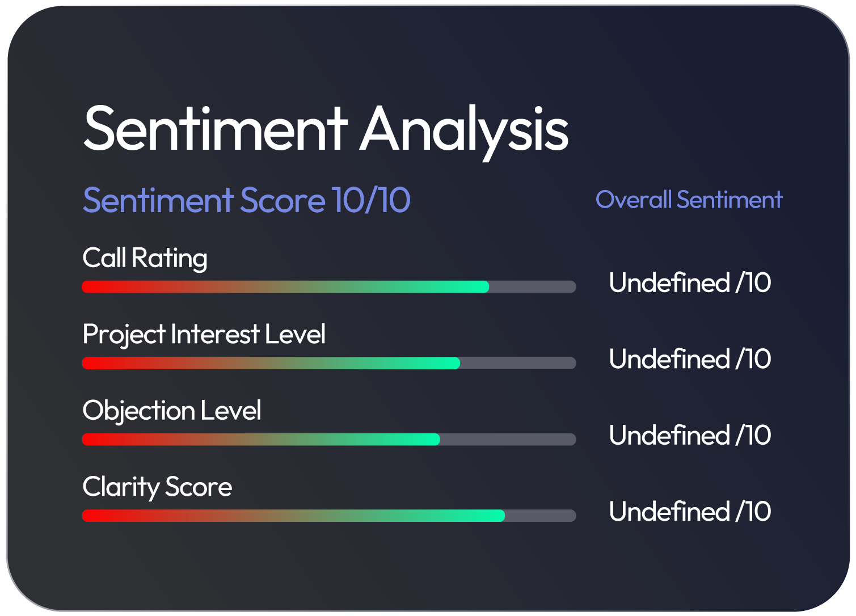
Task: Click the green tip of Project Interest Level bar
Action: click(453, 363)
